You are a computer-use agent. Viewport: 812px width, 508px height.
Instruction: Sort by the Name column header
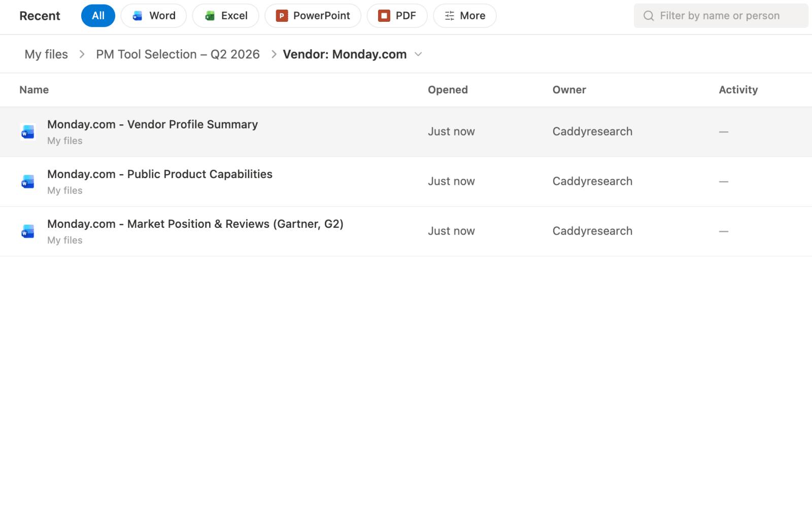tap(34, 90)
